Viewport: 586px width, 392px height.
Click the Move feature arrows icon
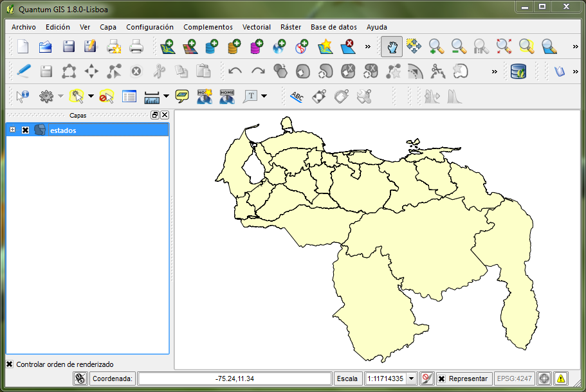tap(91, 71)
